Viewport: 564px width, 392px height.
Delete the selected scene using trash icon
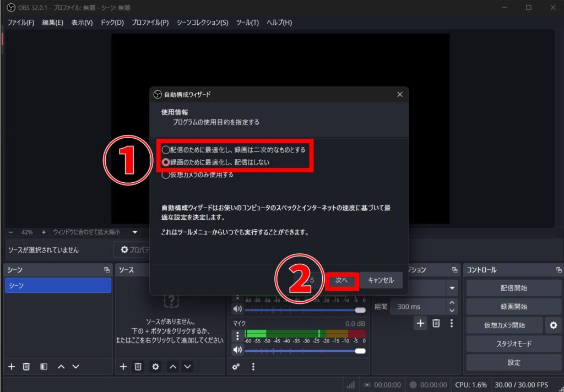pyautogui.click(x=26, y=367)
